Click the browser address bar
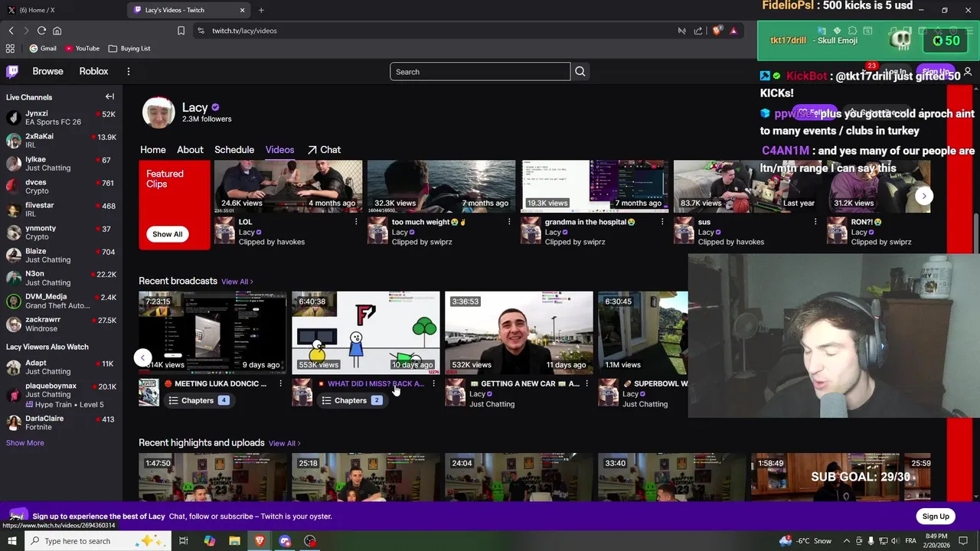This screenshot has width=980, height=551. [436, 31]
